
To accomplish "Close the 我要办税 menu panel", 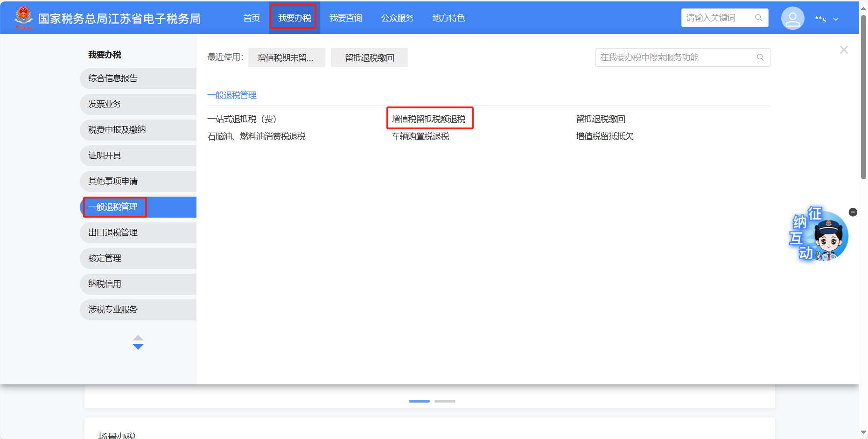I will point(843,50).
